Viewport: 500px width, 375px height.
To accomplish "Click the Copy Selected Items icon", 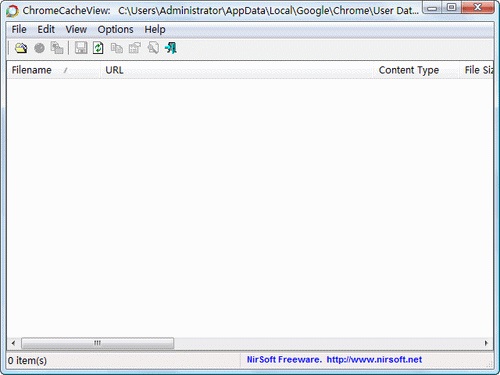I will [117, 48].
